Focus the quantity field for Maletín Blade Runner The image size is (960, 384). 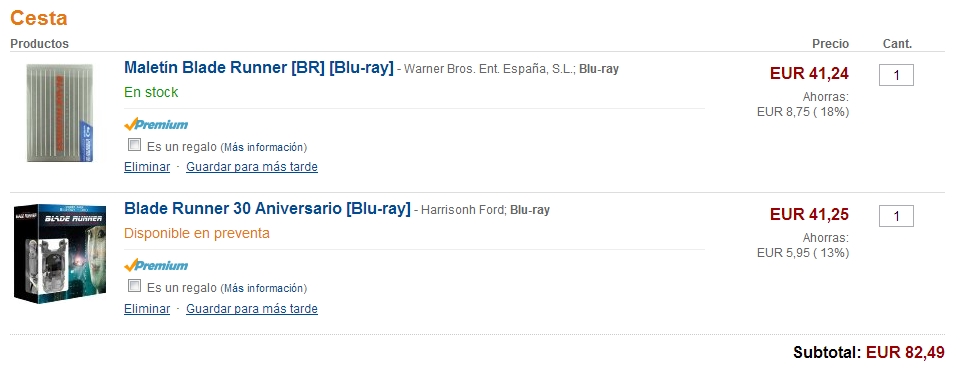[896, 75]
